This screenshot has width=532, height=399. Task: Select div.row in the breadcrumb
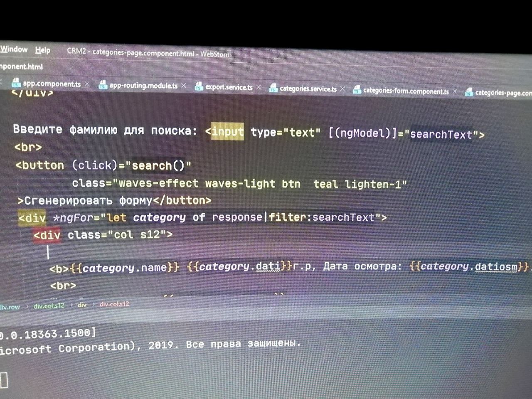click(x=10, y=307)
